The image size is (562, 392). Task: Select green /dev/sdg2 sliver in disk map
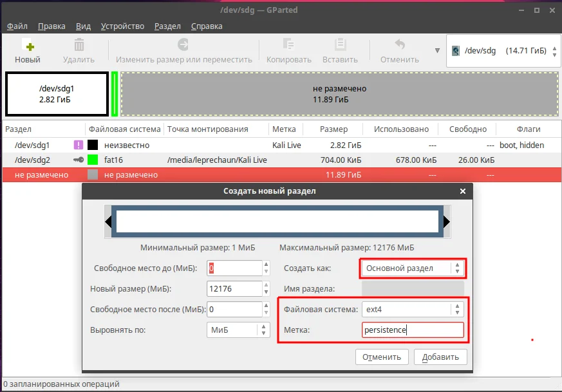coord(115,94)
